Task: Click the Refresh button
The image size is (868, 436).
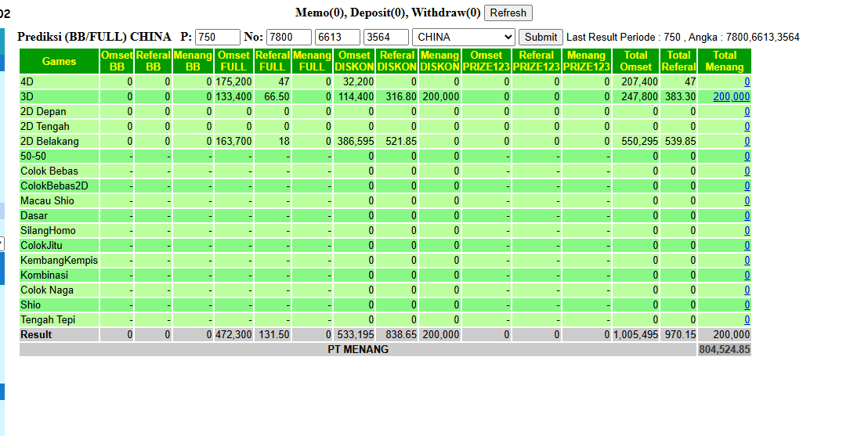Action: coord(508,13)
